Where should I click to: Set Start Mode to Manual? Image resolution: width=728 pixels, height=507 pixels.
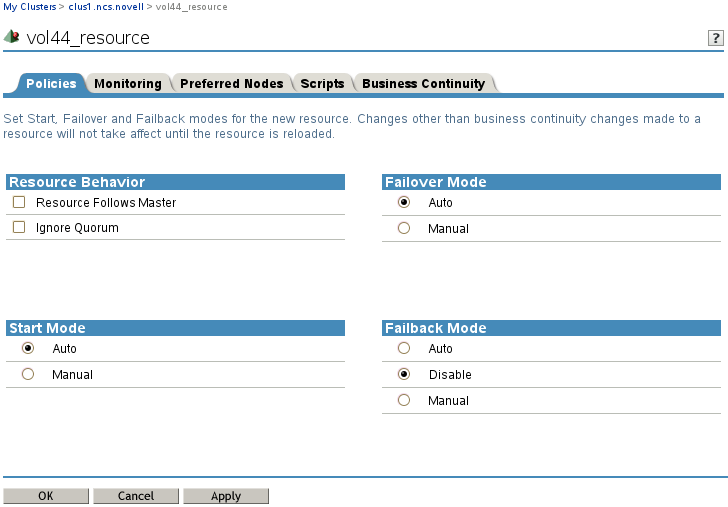click(x=28, y=374)
